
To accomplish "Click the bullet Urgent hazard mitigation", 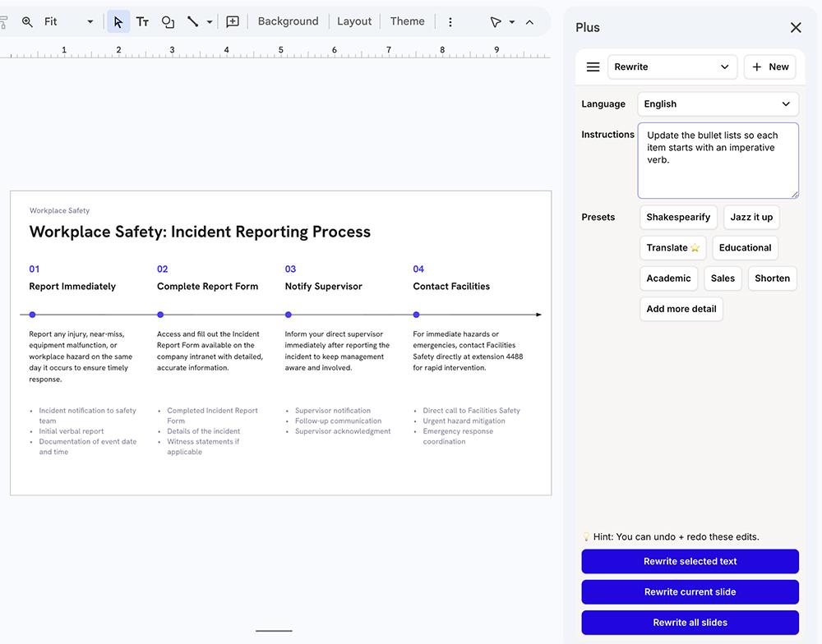I will point(464,421).
